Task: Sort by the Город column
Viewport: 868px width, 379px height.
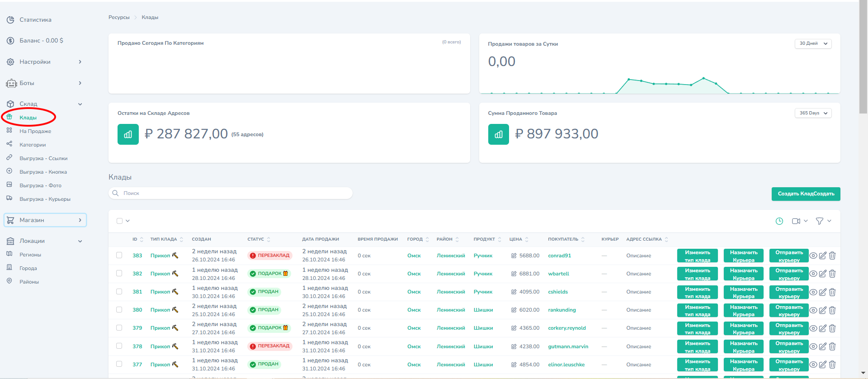Action: point(418,239)
